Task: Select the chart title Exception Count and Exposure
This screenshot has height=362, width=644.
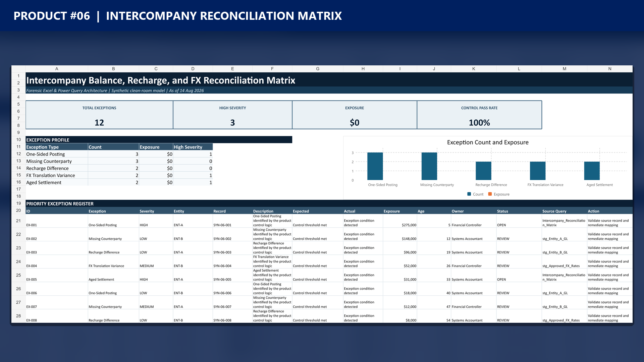Action: [x=488, y=142]
